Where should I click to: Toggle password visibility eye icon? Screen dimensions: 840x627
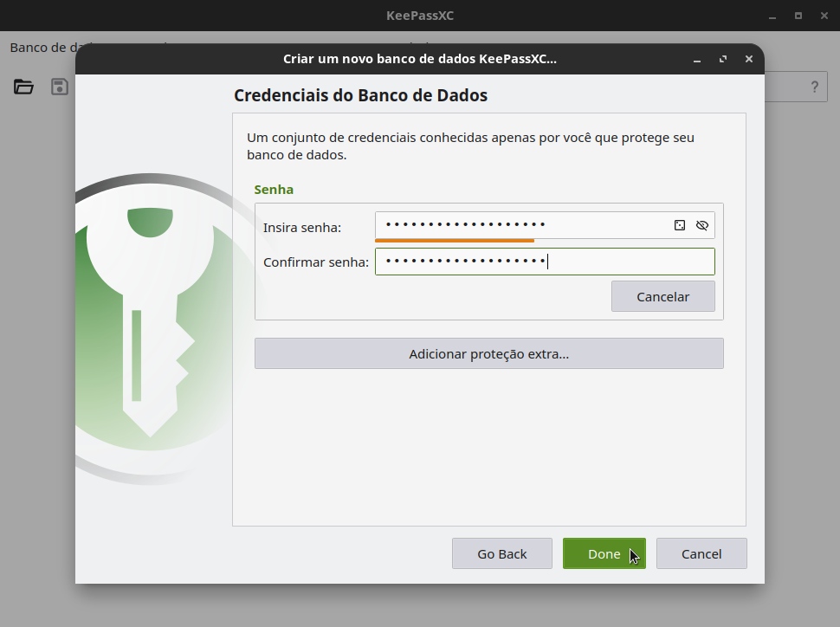click(701, 226)
